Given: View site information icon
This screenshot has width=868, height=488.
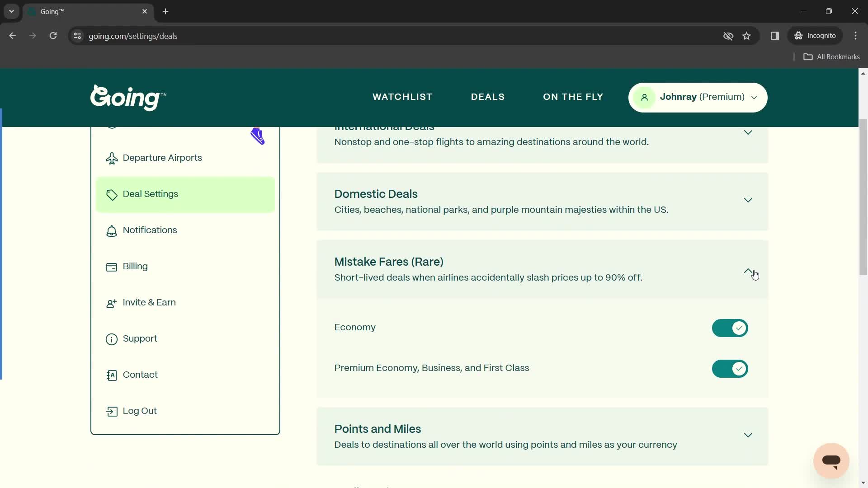Looking at the screenshot, I should pyautogui.click(x=77, y=36).
